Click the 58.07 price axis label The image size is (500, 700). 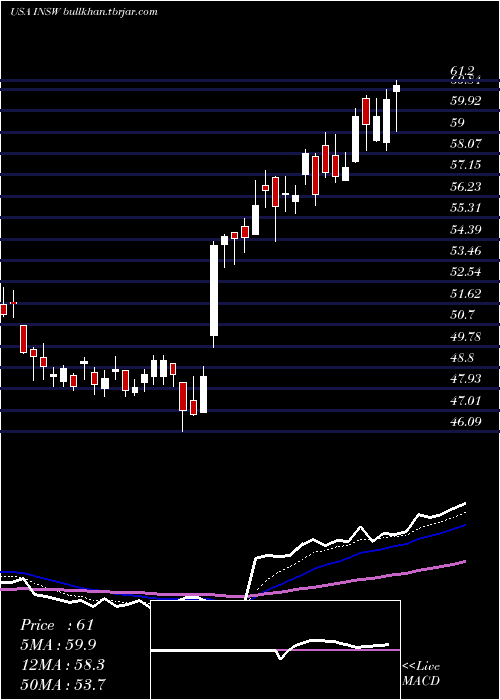point(466,143)
